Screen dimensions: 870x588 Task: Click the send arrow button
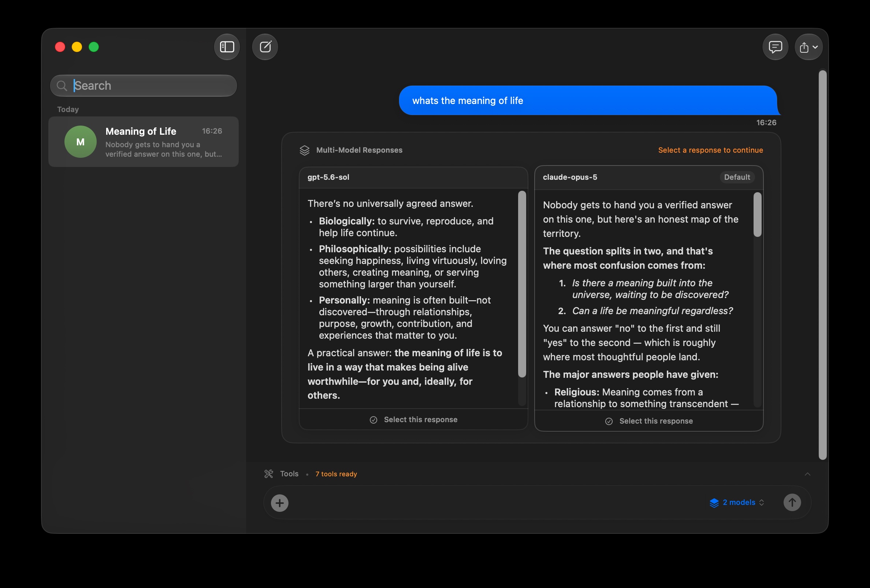pos(792,502)
